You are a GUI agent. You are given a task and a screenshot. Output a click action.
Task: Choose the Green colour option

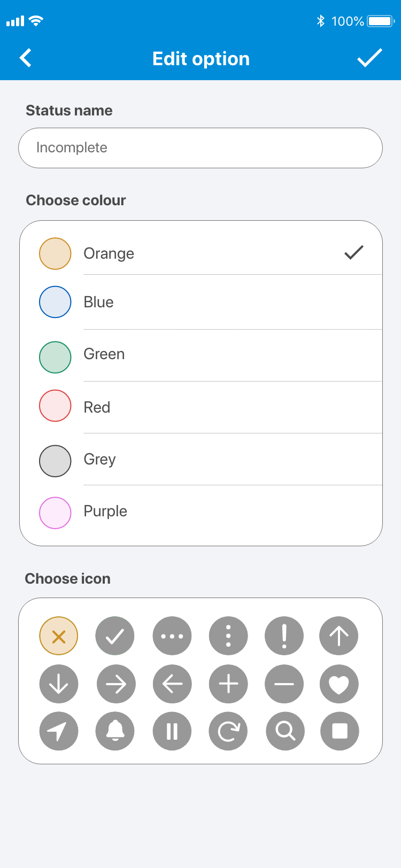[104, 354]
